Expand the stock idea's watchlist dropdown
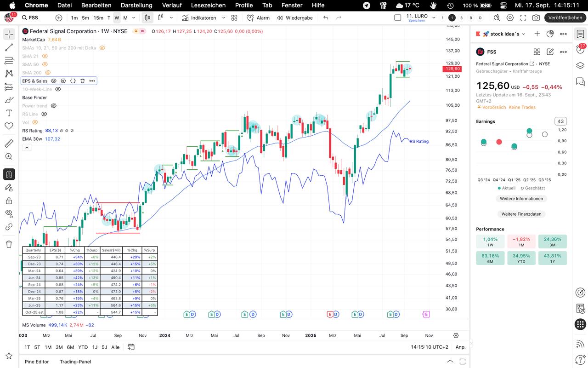This screenshot has height=368, width=588. [x=524, y=34]
